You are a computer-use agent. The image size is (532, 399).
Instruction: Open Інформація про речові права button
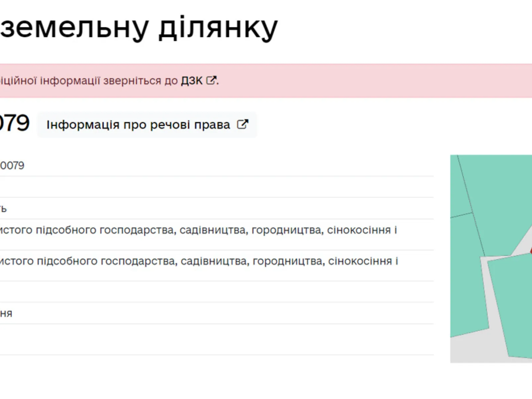(x=147, y=125)
